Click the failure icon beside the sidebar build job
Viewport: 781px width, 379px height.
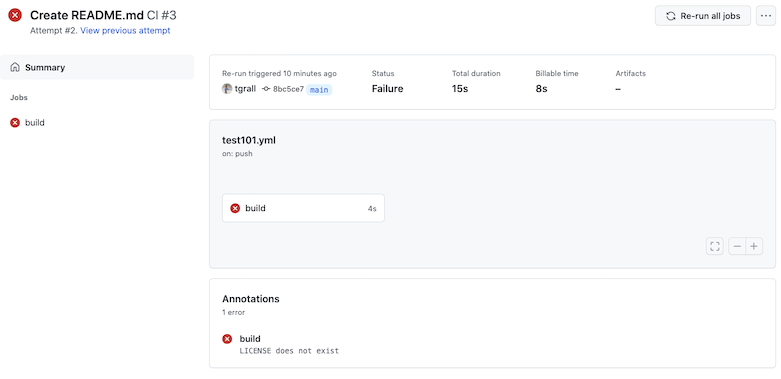[15, 123]
